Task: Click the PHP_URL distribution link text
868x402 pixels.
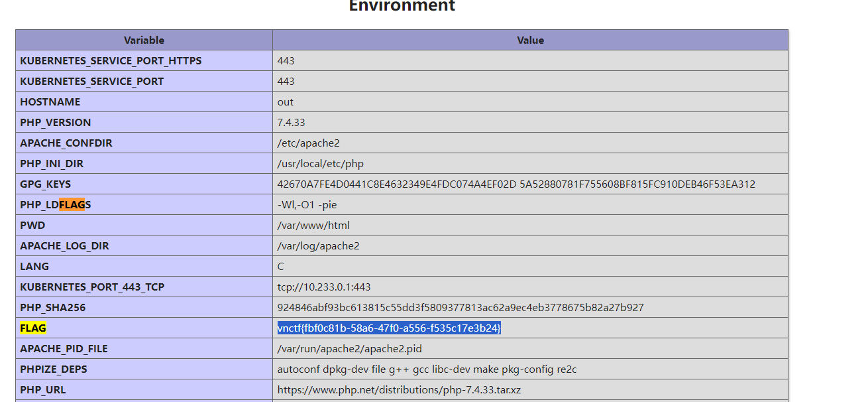Action: [x=399, y=389]
